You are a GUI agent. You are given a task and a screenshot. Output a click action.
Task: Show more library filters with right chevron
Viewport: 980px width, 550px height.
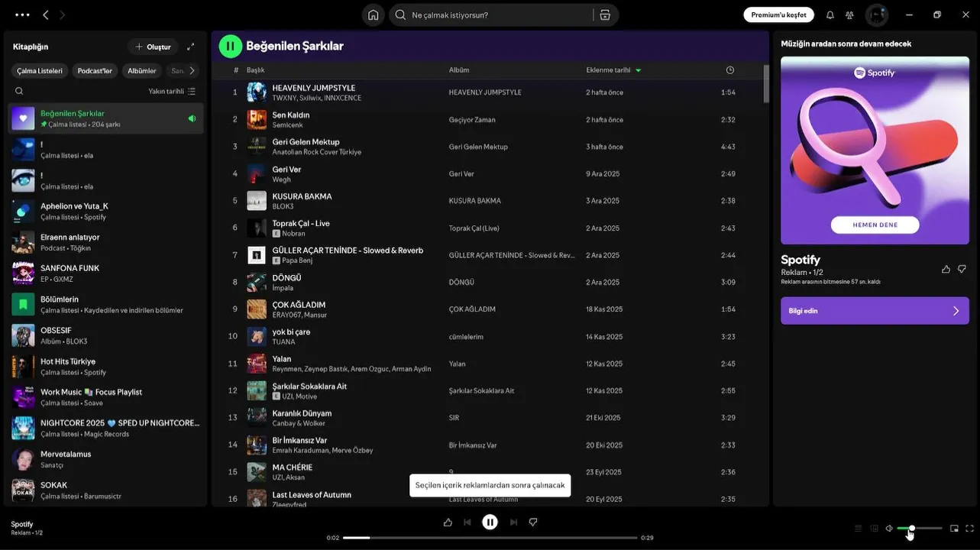pos(192,70)
